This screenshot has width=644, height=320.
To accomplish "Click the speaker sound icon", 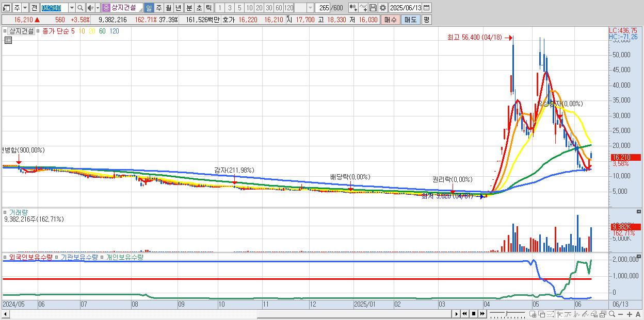I will point(90,8).
